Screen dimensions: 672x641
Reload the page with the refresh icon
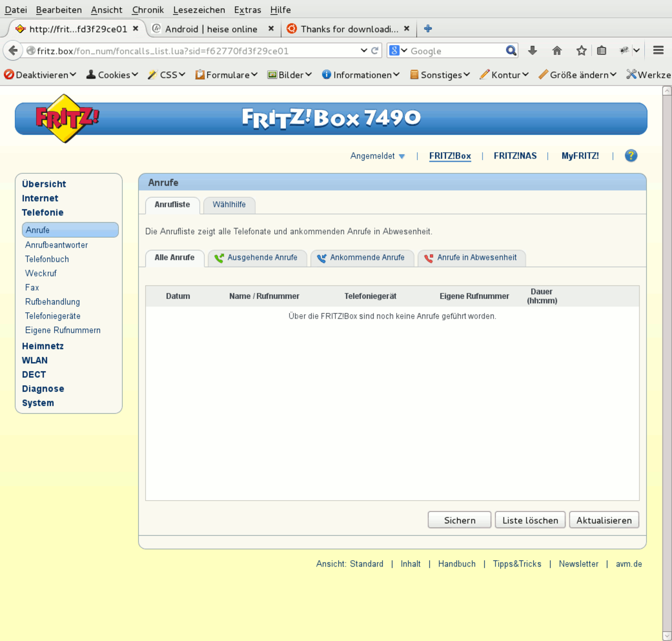click(x=375, y=50)
